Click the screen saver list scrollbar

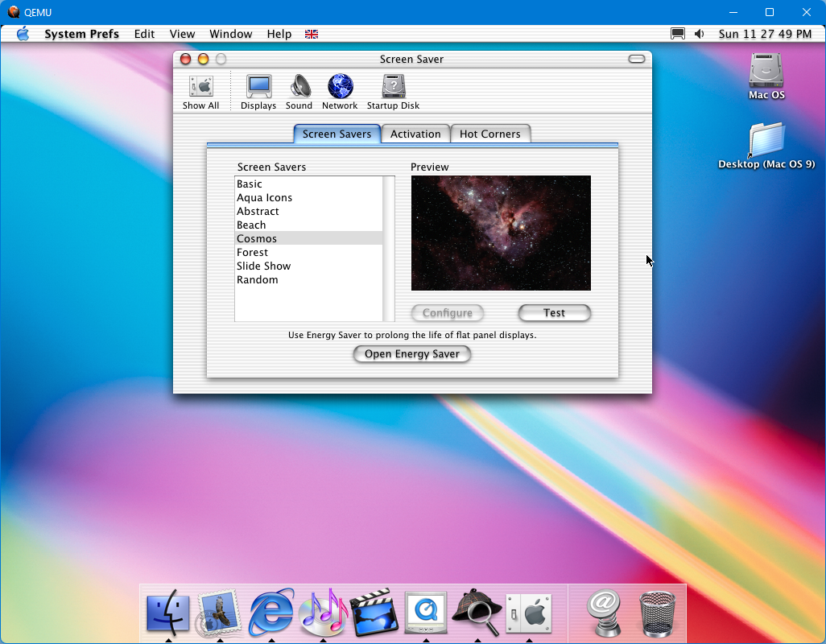[389, 249]
